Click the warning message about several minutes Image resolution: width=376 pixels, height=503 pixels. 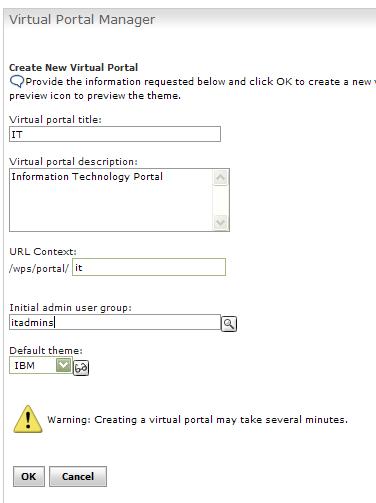[x=197, y=419]
